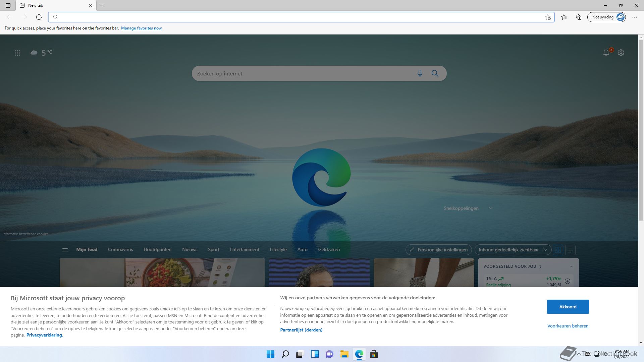Add this page to favorites star icon
This screenshot has height=362, width=644.
(548, 17)
